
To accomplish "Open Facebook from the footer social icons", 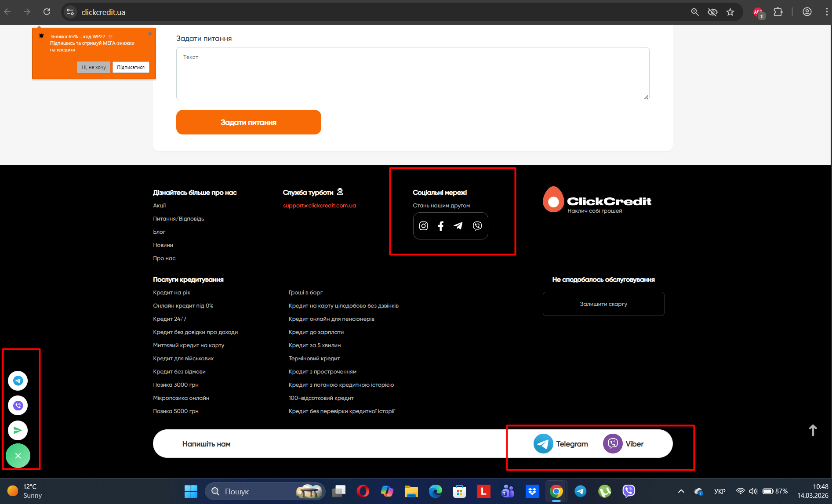I will coord(441,226).
